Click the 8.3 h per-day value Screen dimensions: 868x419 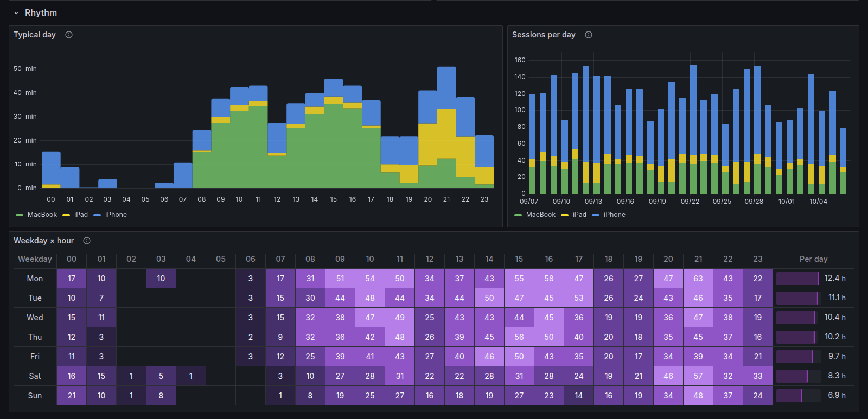tap(837, 376)
